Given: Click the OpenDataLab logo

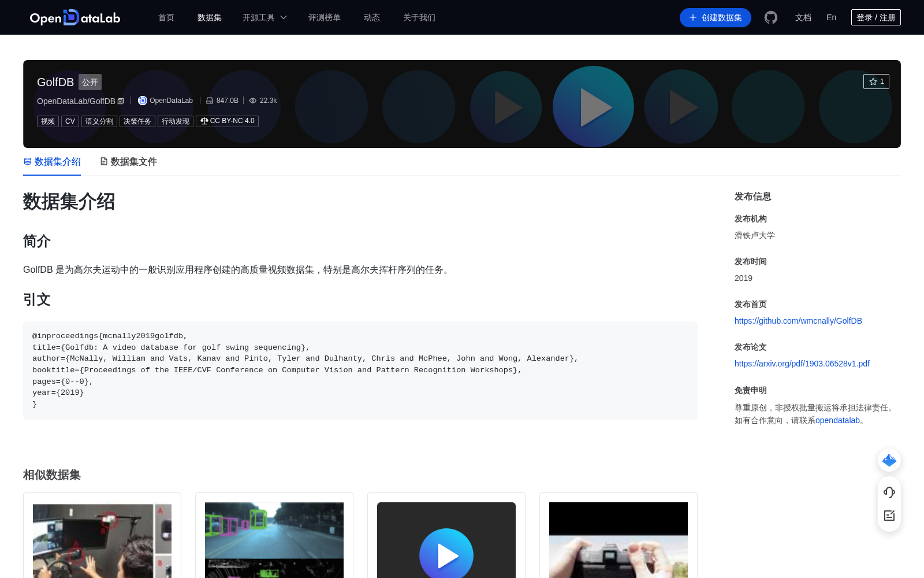Looking at the screenshot, I should tap(75, 17).
